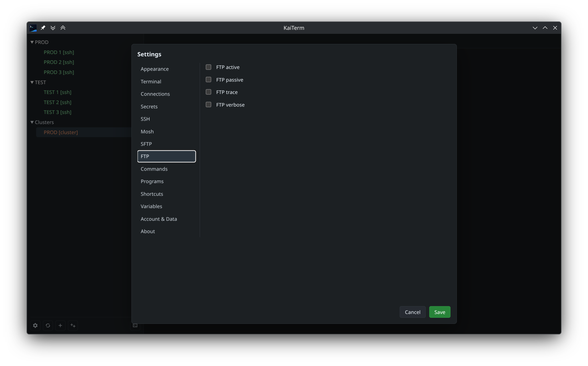
Task: Cancel the settings dialog
Action: [x=413, y=312]
